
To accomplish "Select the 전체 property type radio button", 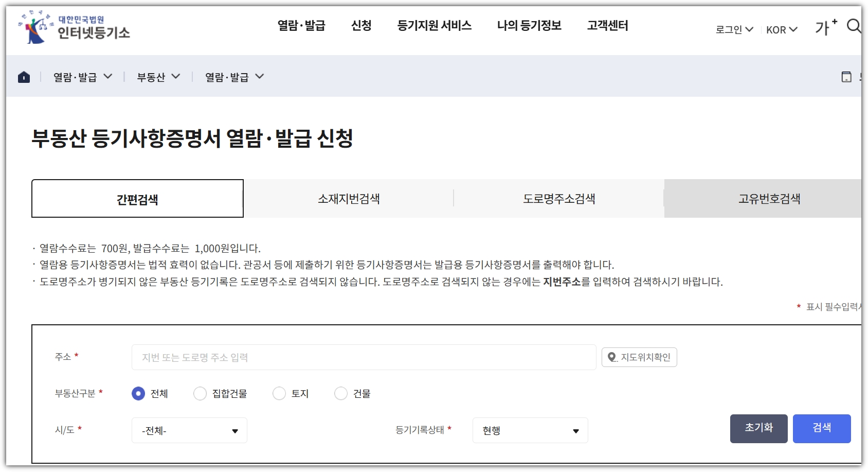I will 138,393.
